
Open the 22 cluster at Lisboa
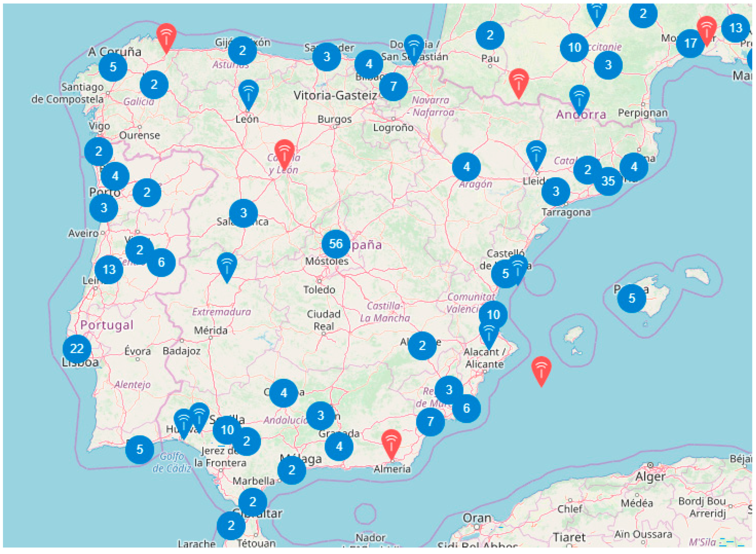[x=77, y=349]
